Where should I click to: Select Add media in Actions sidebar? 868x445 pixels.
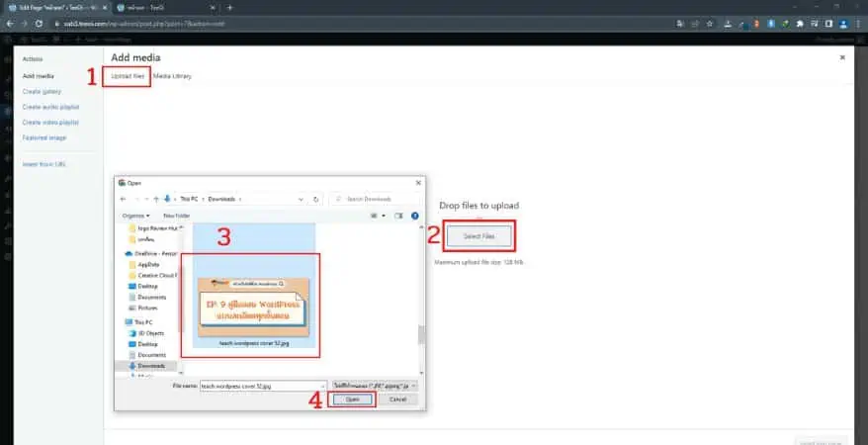tap(39, 76)
